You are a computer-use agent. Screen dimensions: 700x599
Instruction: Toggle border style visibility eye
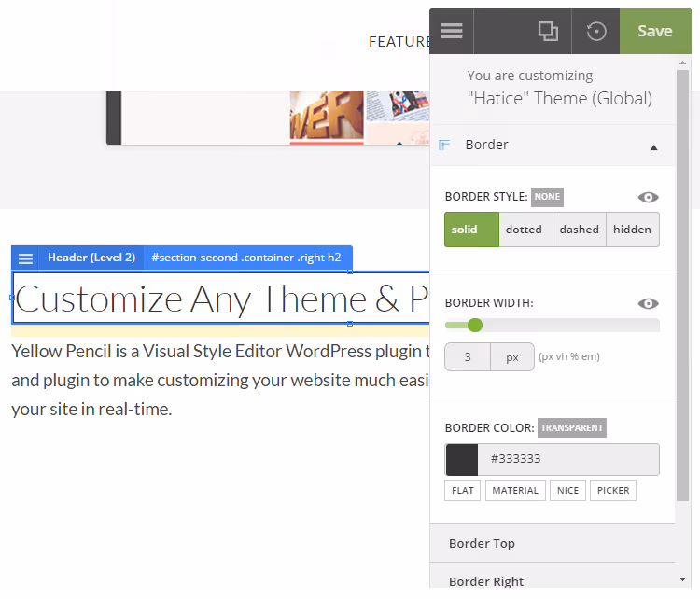click(649, 197)
